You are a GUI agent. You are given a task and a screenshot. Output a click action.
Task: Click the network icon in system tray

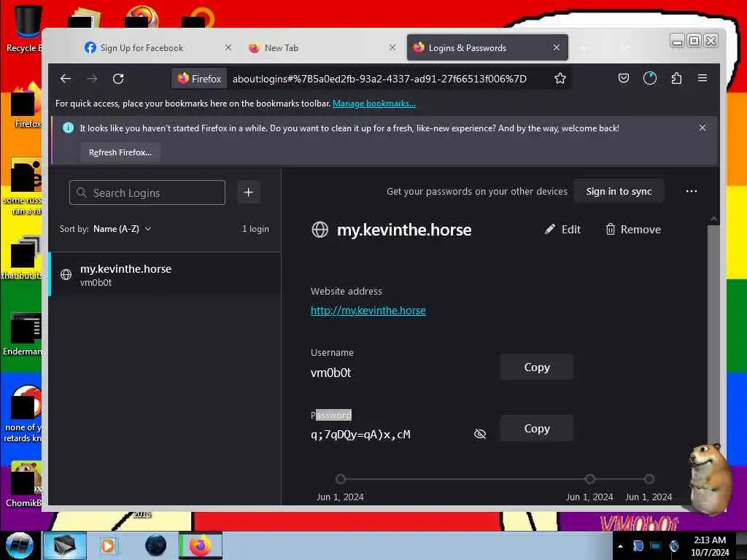tap(656, 546)
